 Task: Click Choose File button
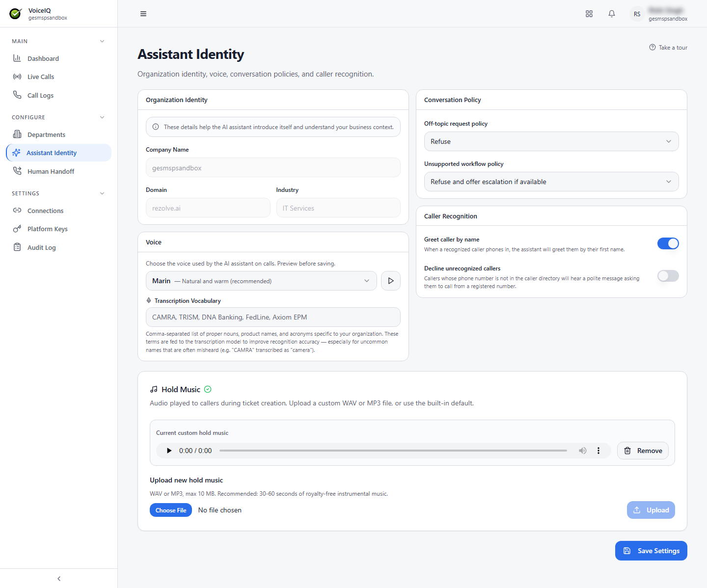pyautogui.click(x=171, y=510)
